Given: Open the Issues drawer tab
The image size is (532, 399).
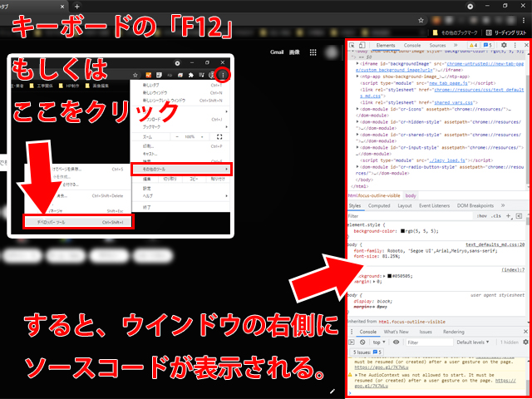Looking at the screenshot, I should (x=426, y=332).
